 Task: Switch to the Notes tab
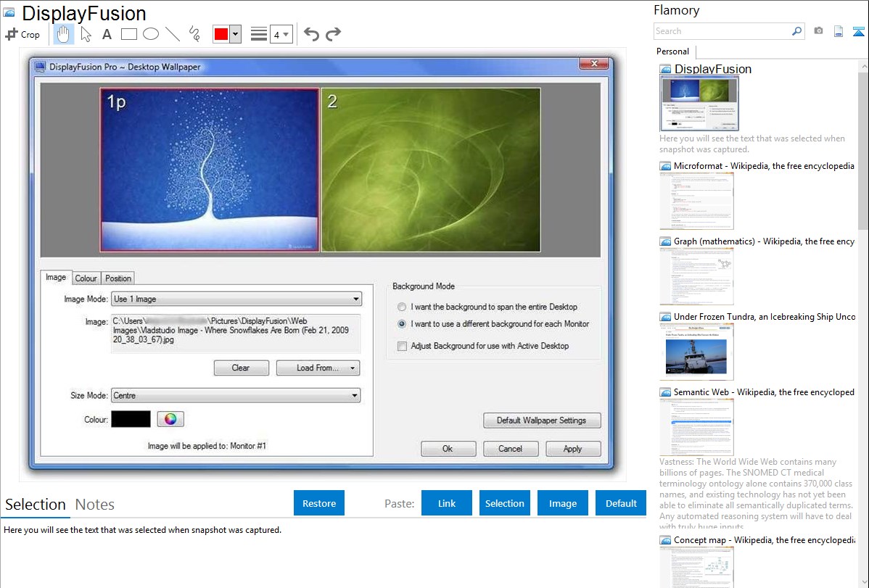tap(95, 505)
